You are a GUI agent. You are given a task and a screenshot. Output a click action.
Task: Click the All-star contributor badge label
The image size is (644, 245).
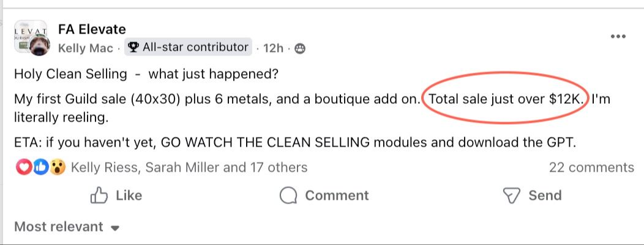tap(195, 47)
